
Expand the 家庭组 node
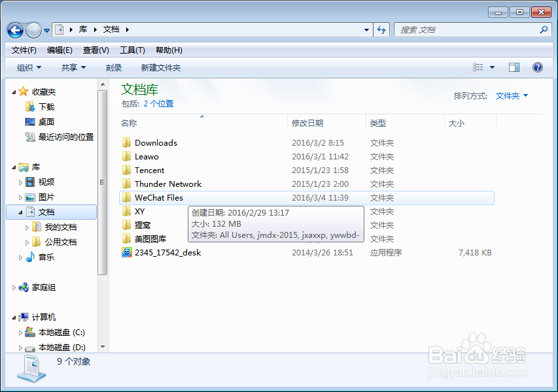[x=14, y=287]
